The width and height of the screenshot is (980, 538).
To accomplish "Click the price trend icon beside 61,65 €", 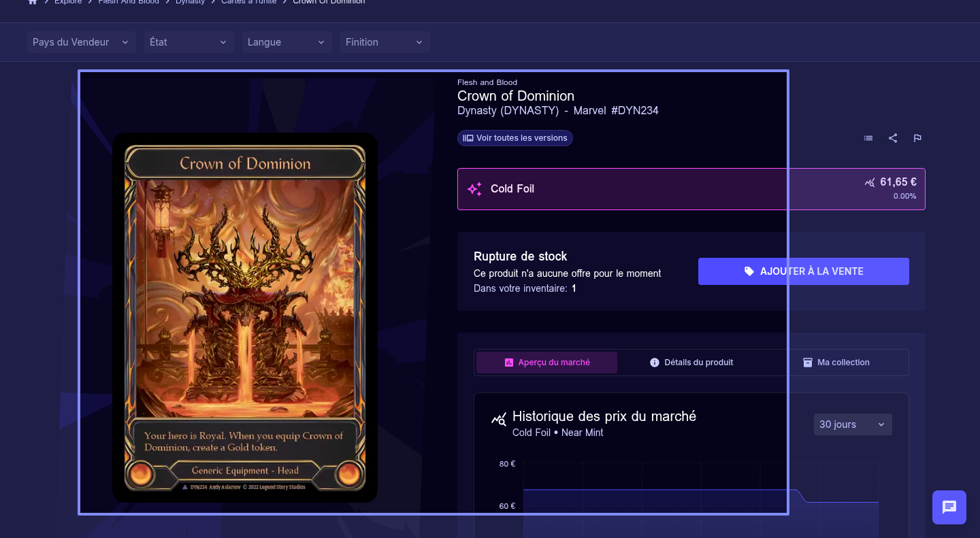I will coord(870,182).
